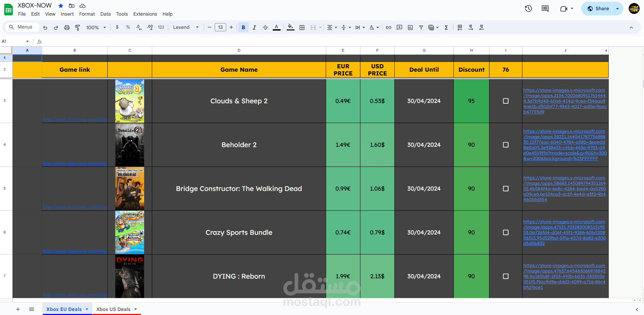Screen dimensions: 644x315
Task: Open the xbox-now game link for Beholder 2
Action: [75, 163]
